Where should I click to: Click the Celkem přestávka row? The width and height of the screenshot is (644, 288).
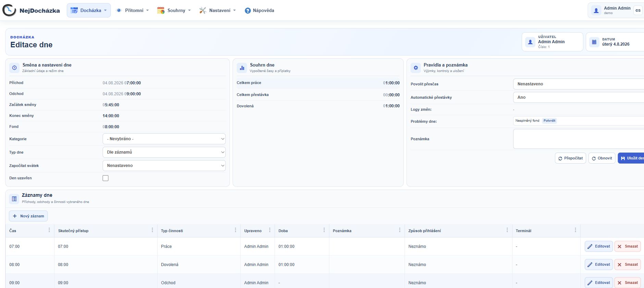coord(318,95)
